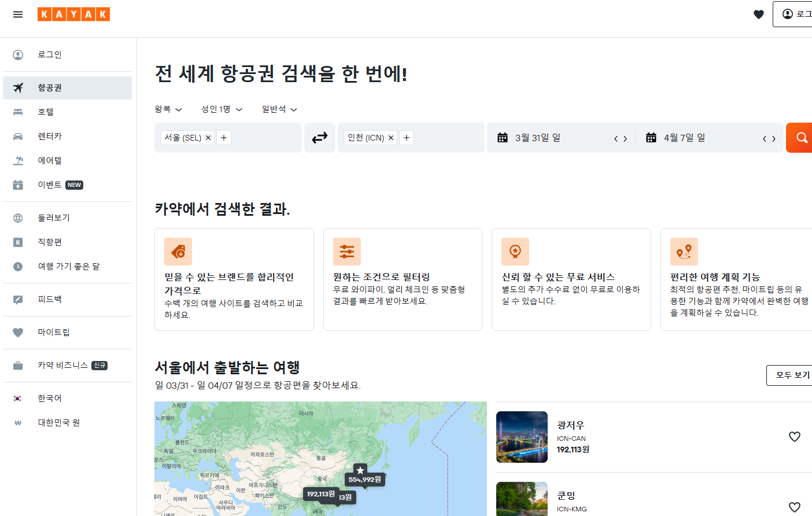Screen dimensions: 812x516
Task: Open the 로그인 button at top right
Action: tap(797, 14)
